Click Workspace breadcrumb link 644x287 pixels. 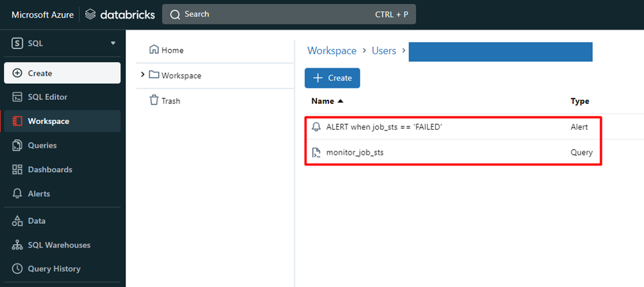click(x=332, y=51)
